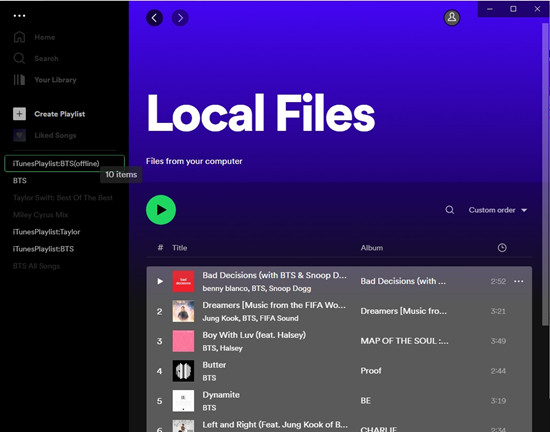This screenshot has height=432, width=550.
Task: Click the Your Library books icon
Action: pyautogui.click(x=19, y=80)
